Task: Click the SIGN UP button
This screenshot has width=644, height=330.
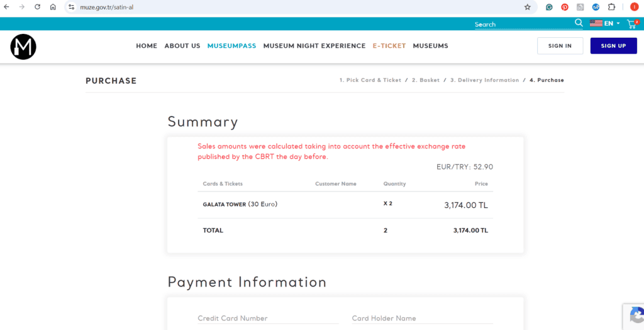Action: [613, 46]
